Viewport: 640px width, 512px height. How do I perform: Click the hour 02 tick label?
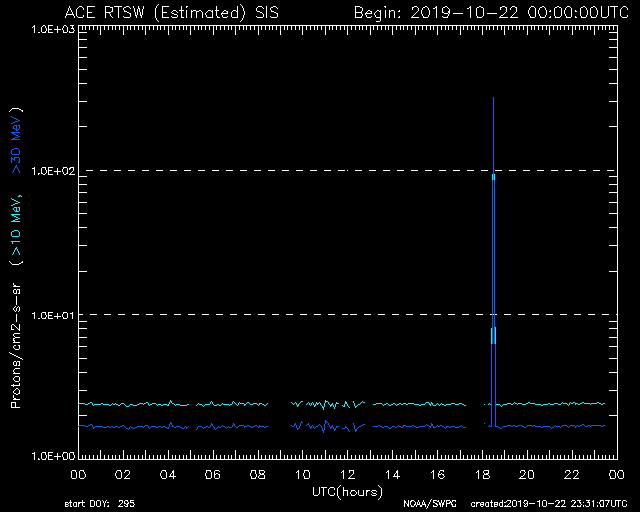click(122, 474)
